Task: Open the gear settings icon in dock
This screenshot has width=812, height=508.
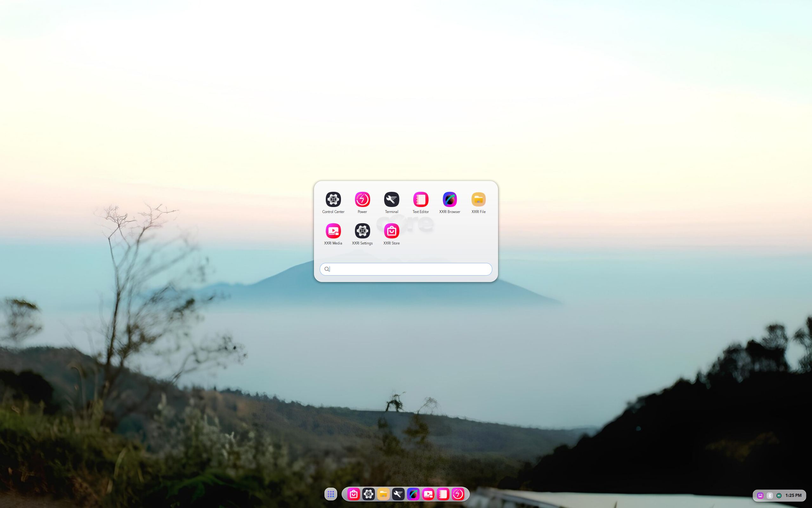Action: [x=369, y=494]
